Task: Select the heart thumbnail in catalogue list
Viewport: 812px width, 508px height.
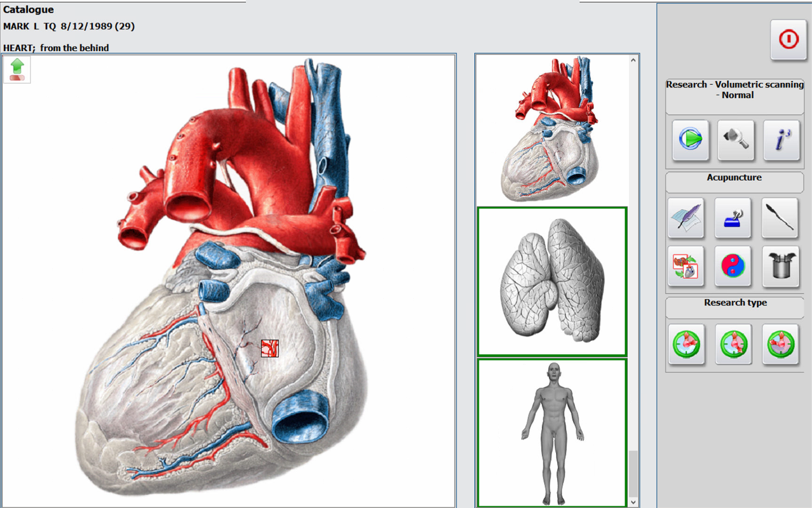Action: coord(552,129)
